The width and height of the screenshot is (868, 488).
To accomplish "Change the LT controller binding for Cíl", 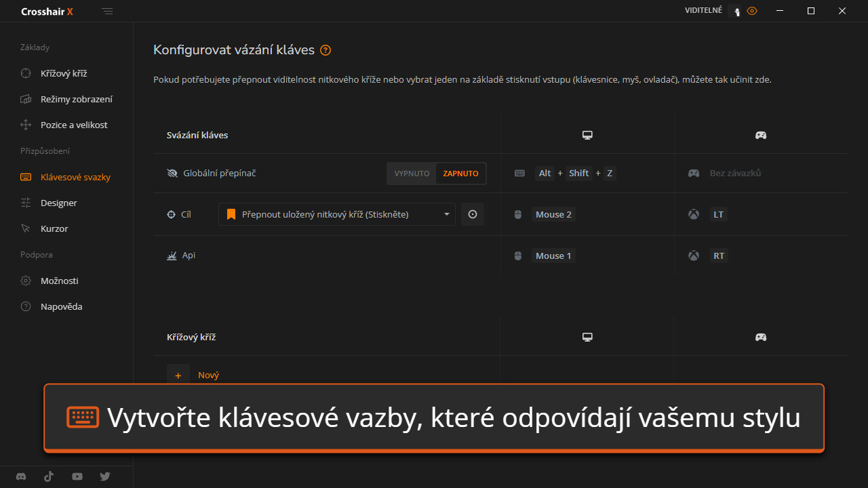I will (x=718, y=214).
